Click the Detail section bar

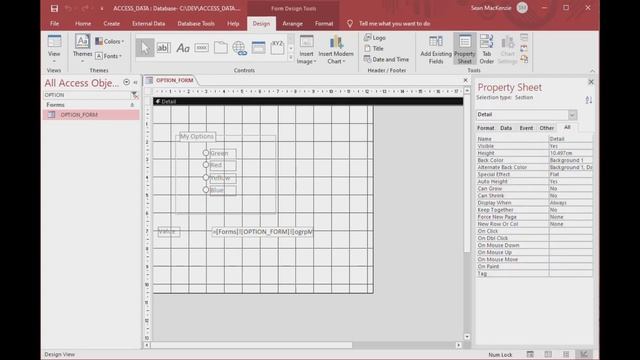308,101
